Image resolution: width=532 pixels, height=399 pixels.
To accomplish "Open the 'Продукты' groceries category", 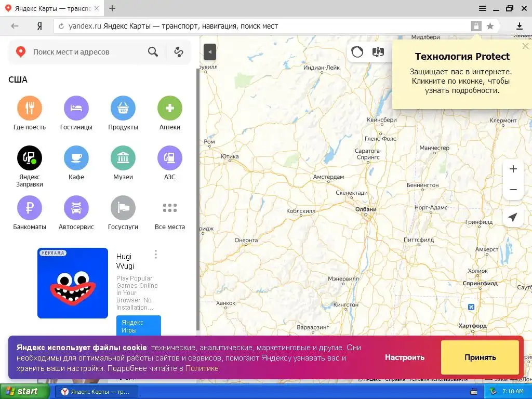I will coord(123,108).
